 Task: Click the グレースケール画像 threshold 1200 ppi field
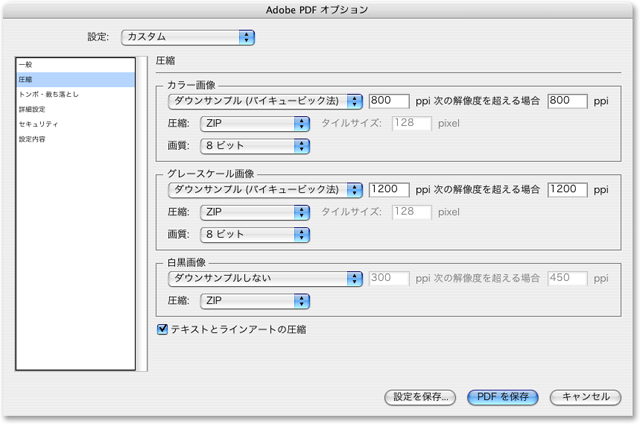tap(567, 189)
